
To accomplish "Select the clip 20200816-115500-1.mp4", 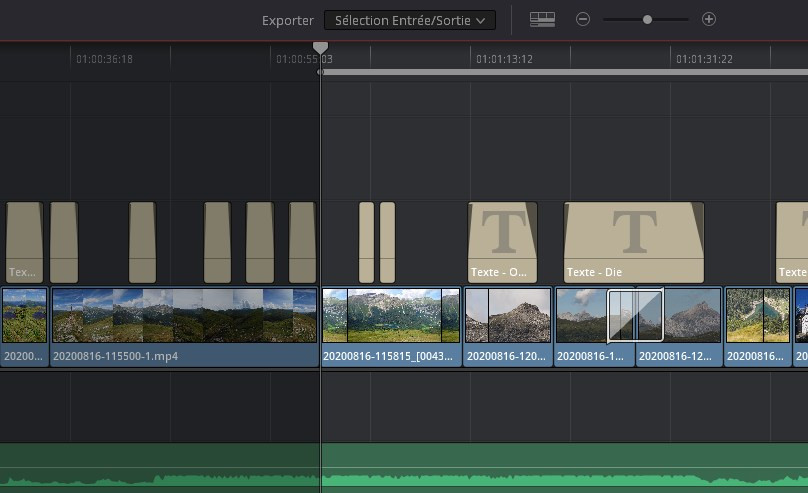I will coord(184,327).
